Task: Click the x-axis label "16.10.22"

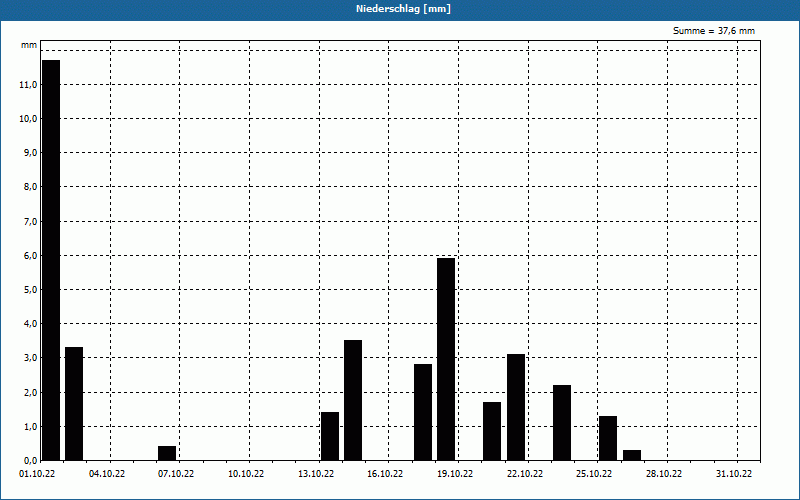Action: click(385, 474)
